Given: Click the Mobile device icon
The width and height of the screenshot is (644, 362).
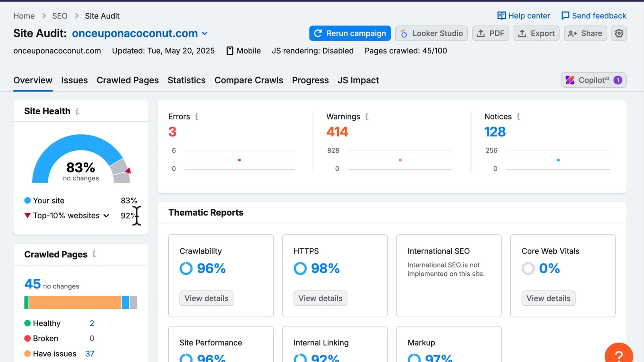Looking at the screenshot, I should click(x=230, y=51).
